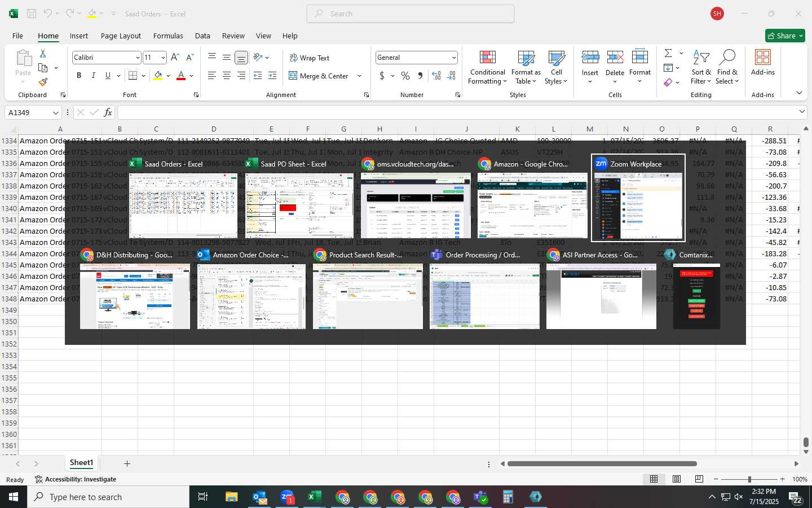Open Conditional Formatting menu

(x=487, y=68)
